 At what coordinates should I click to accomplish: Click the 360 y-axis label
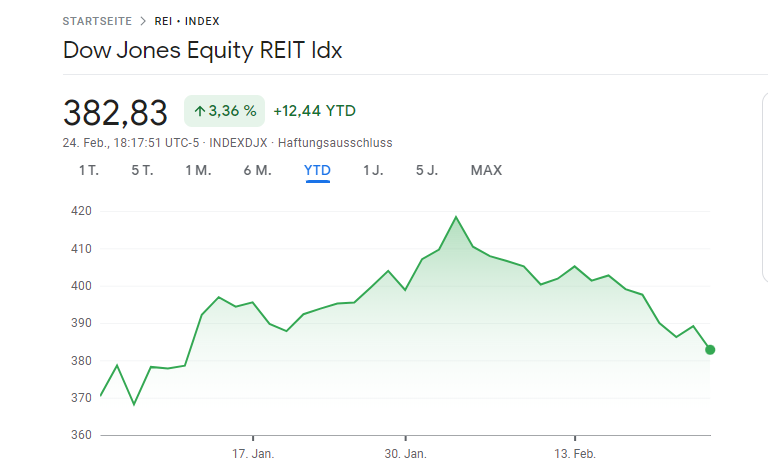(81, 435)
